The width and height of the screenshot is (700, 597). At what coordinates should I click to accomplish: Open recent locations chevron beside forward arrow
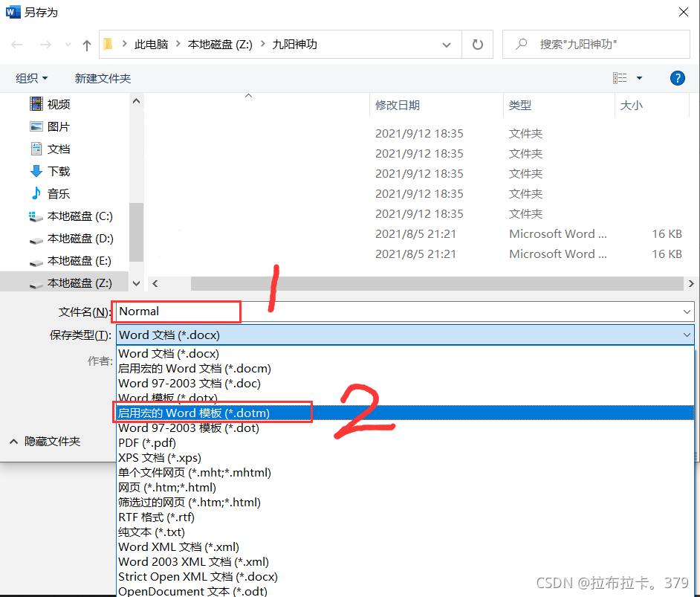(x=68, y=44)
